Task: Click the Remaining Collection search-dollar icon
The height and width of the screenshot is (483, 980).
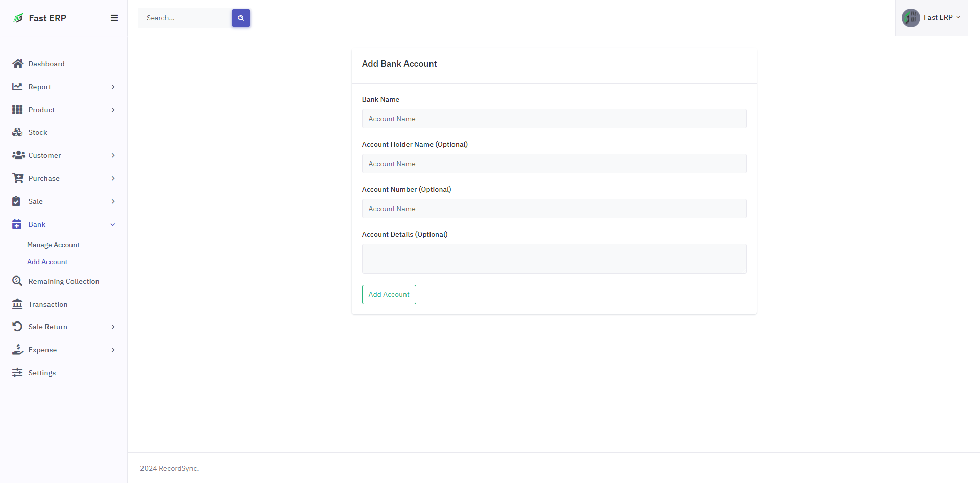Action: 17,281
